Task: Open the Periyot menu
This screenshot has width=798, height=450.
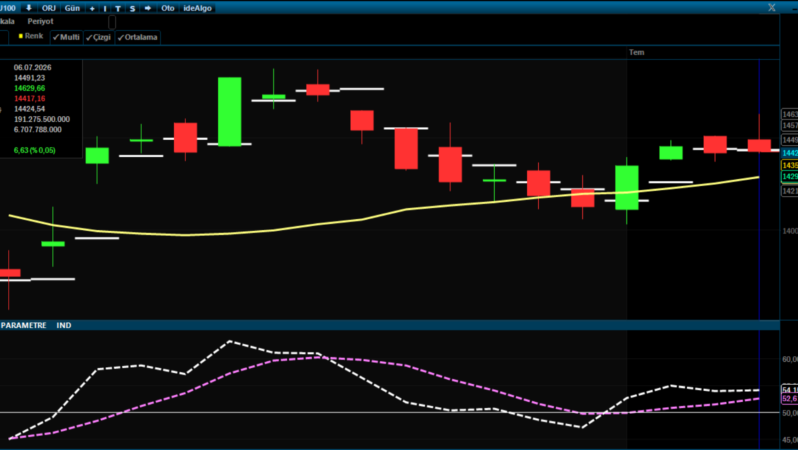Action: (40, 21)
